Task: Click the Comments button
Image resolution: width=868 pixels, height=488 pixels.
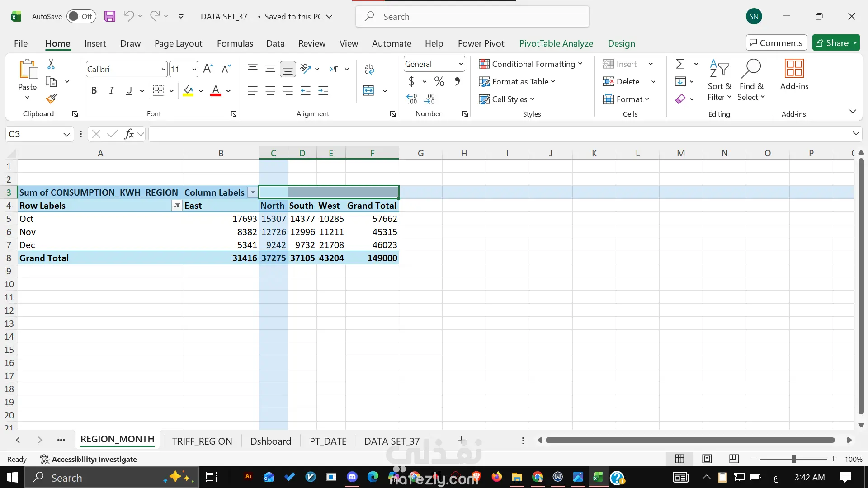Action: (x=776, y=43)
